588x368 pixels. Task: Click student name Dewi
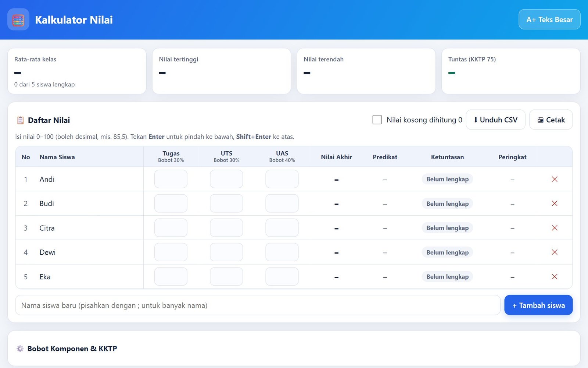coord(47,252)
